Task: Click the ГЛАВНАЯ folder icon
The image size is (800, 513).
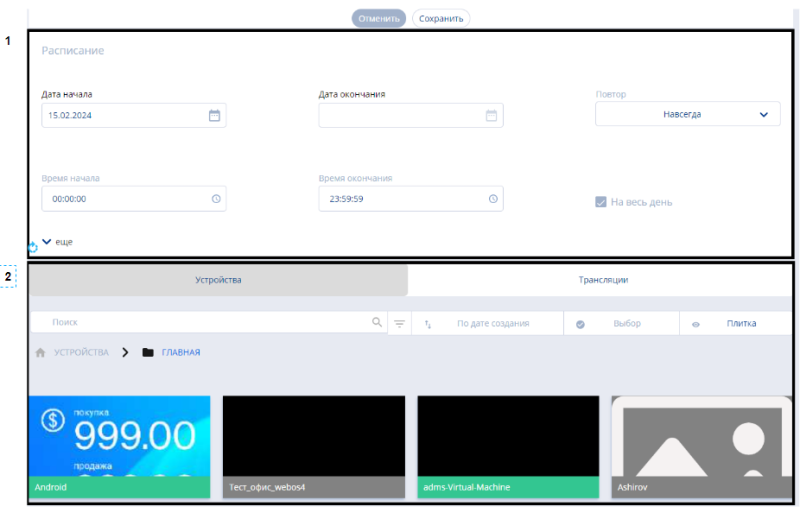Action: [x=148, y=352]
